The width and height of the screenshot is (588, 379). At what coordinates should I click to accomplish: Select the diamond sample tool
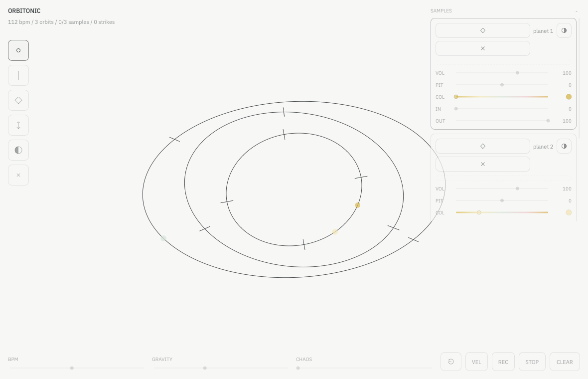pyautogui.click(x=18, y=100)
